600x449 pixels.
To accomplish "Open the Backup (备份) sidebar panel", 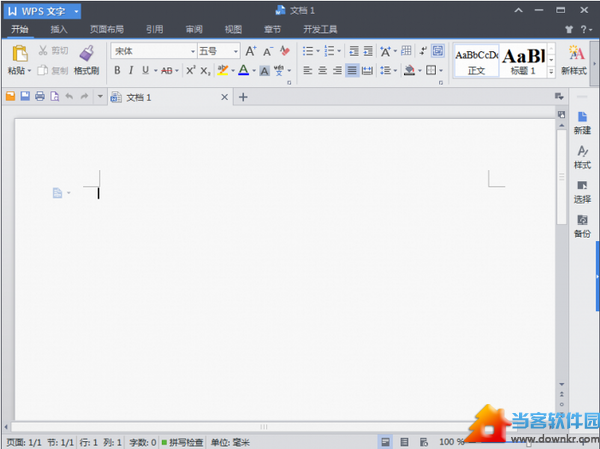I will click(x=582, y=227).
